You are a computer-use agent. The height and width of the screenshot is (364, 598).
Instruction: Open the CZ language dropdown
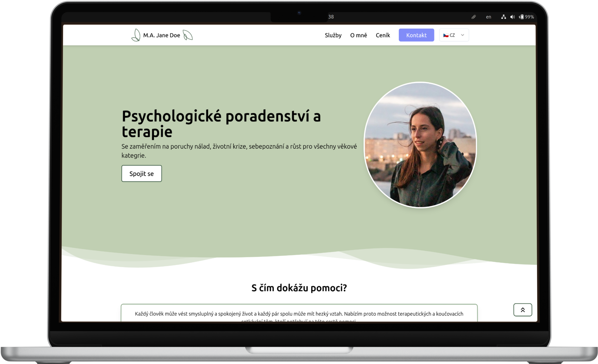pos(454,35)
